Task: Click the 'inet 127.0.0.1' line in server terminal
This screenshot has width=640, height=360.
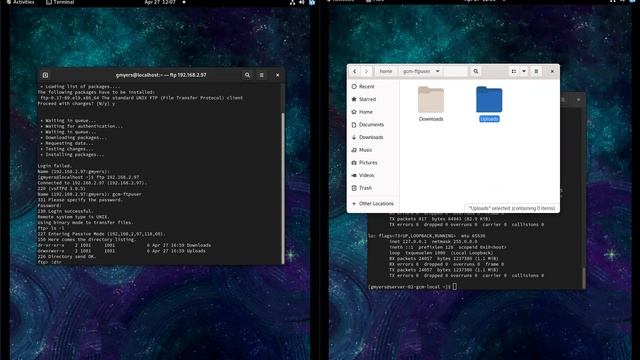Action: (x=433, y=242)
